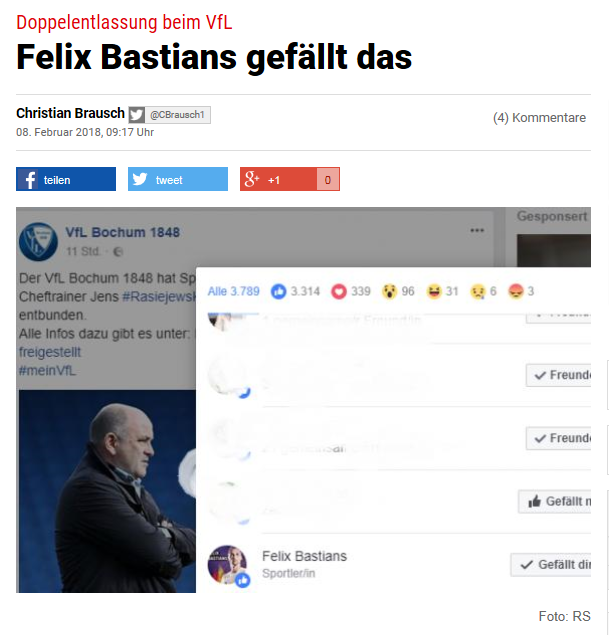This screenshot has height=635, width=609.
Task: Select the Alle 3.789 reactions tab
Action: [234, 291]
